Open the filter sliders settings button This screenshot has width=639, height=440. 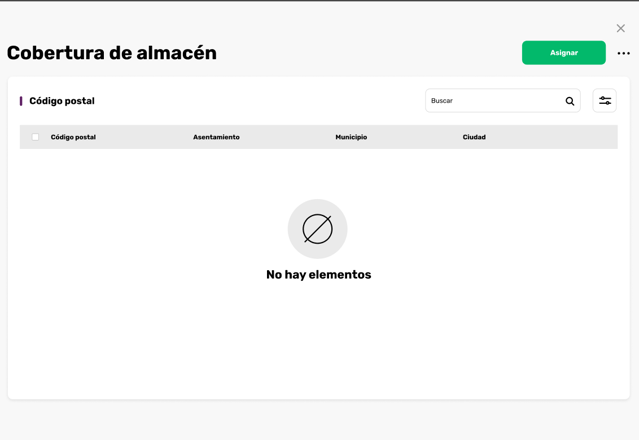(604, 101)
